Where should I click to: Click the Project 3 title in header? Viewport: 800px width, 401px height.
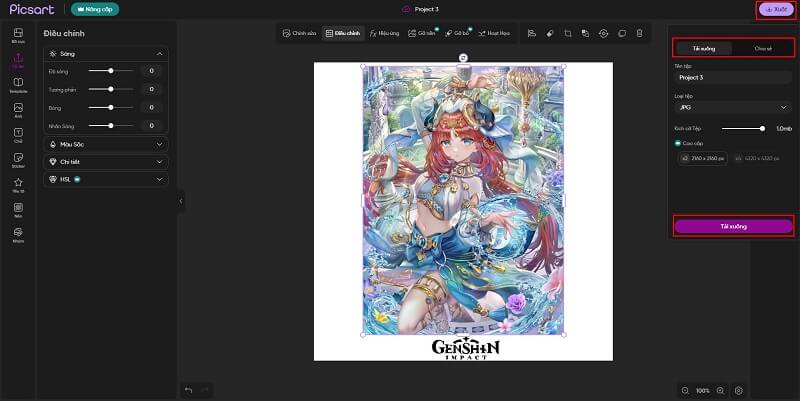pos(427,9)
